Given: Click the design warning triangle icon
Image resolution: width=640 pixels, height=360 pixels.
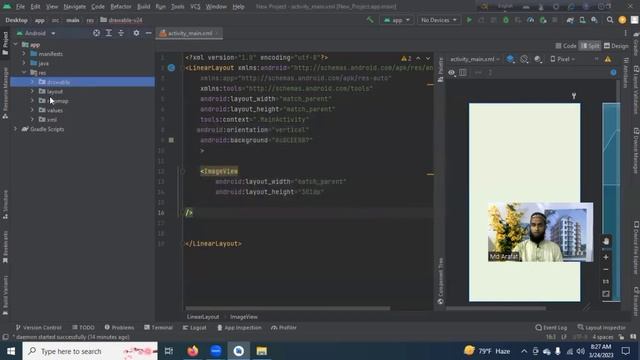Looking at the screenshot, I should pyautogui.click(x=608, y=59).
